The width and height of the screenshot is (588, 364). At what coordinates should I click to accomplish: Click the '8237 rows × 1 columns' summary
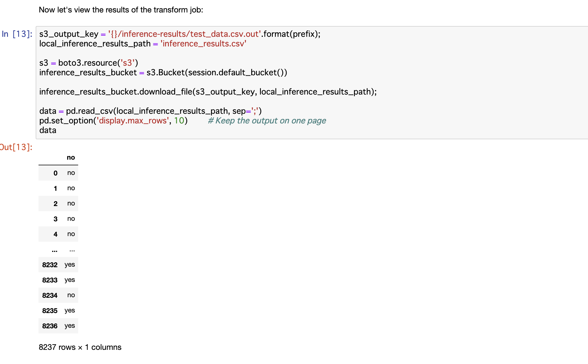80,347
